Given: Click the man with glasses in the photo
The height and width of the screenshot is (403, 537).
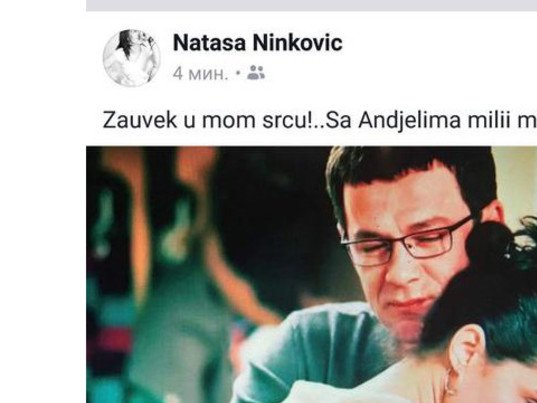Looking at the screenshot, I should (x=404, y=240).
